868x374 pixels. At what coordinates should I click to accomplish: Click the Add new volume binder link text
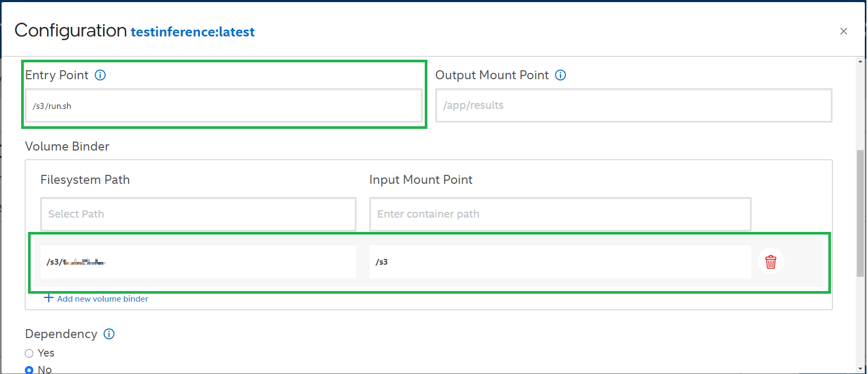(x=103, y=299)
